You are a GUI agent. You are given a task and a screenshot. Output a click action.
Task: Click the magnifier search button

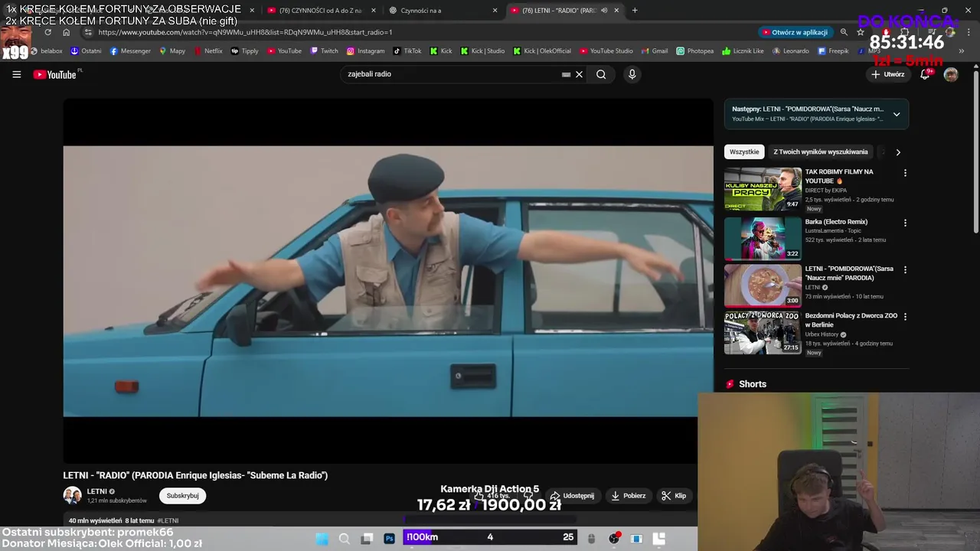click(601, 74)
